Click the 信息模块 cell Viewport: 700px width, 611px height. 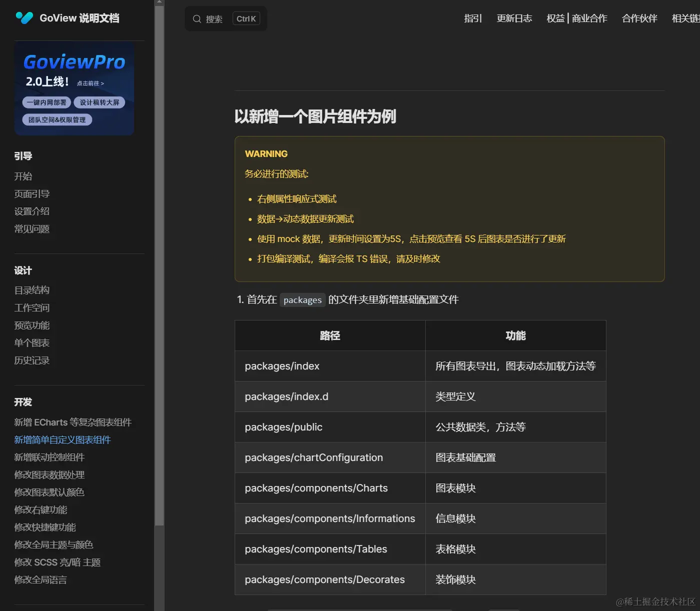(516, 518)
